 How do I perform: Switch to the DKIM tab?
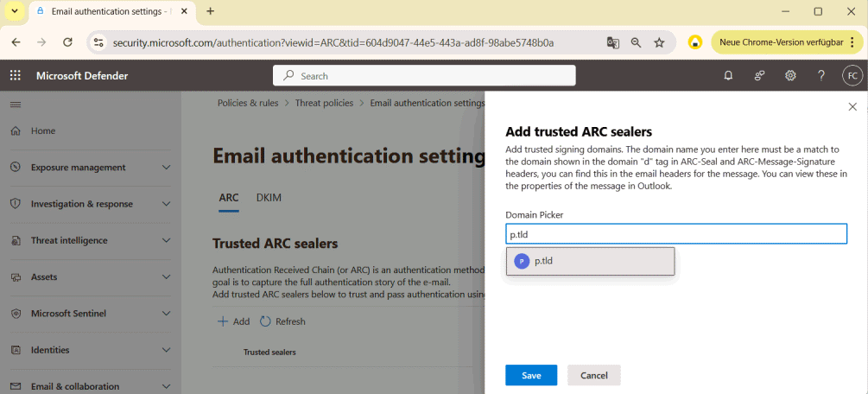pyautogui.click(x=269, y=198)
